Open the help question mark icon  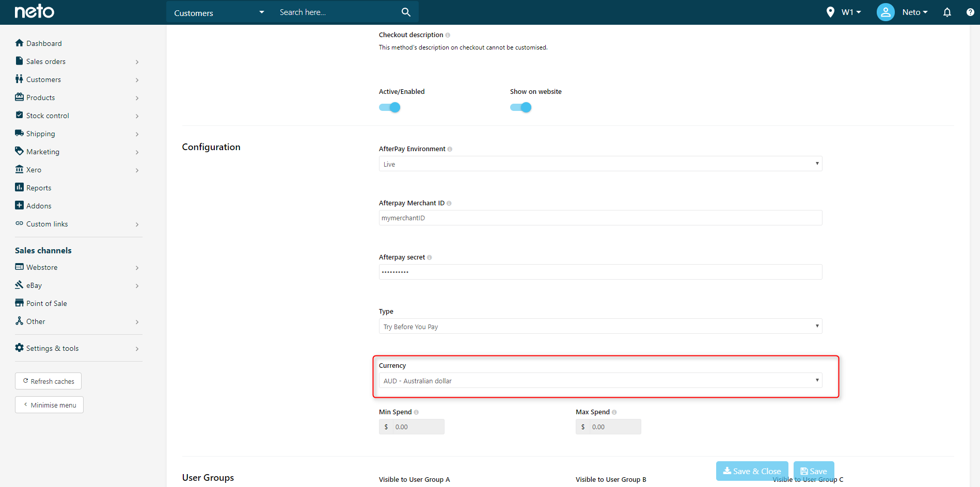pyautogui.click(x=970, y=12)
